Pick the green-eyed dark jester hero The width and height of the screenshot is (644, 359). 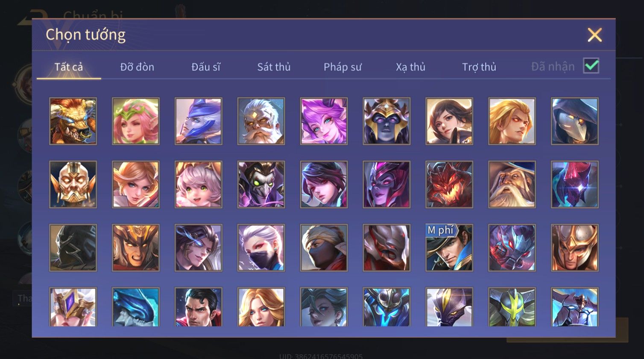[x=261, y=184]
